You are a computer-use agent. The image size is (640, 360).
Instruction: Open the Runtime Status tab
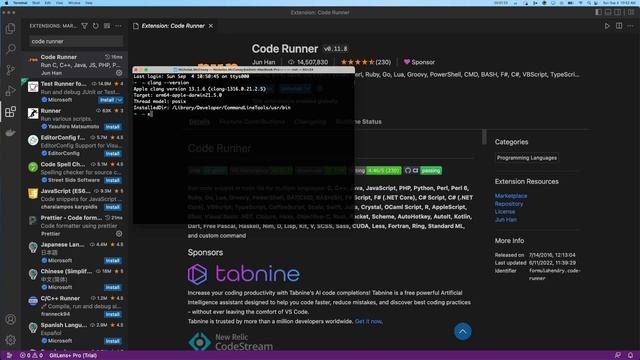coord(358,122)
